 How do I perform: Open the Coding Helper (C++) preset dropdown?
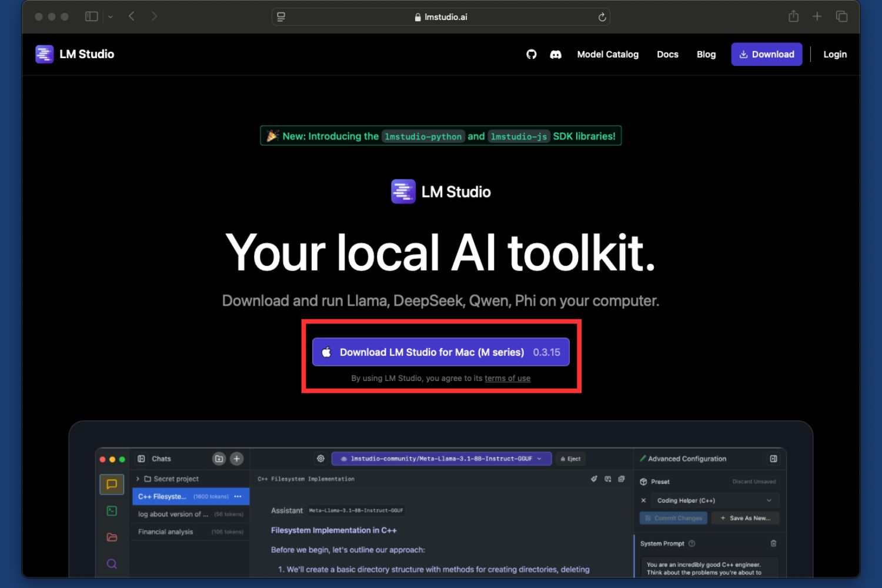(715, 500)
